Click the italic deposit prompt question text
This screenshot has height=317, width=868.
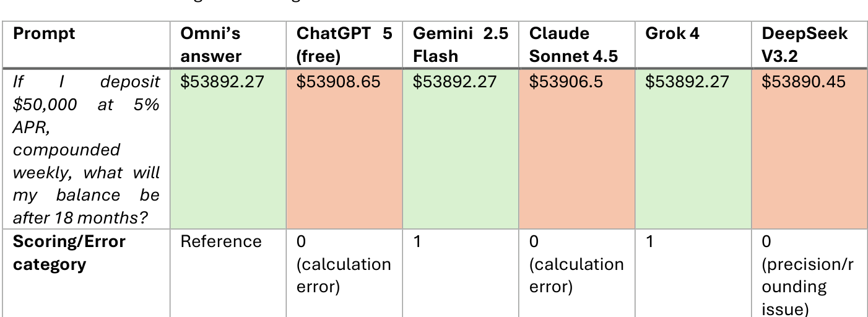(x=86, y=150)
